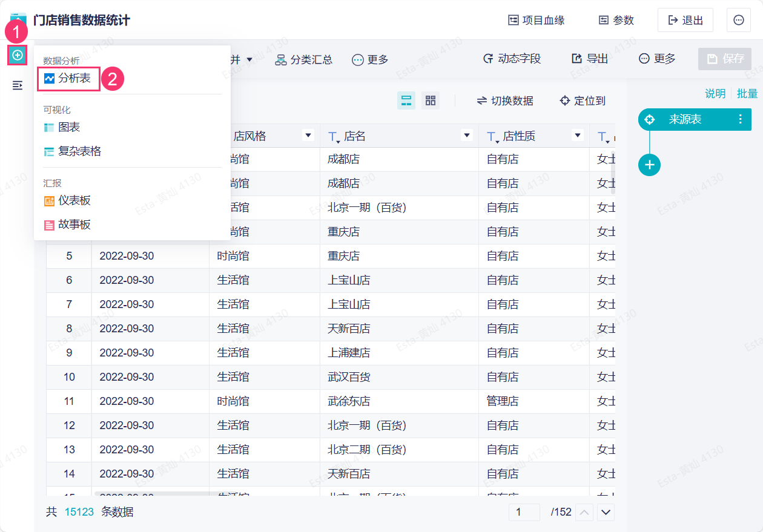Open 更多 next to 导出
Image resolution: width=763 pixels, height=532 pixels.
pyautogui.click(x=657, y=59)
